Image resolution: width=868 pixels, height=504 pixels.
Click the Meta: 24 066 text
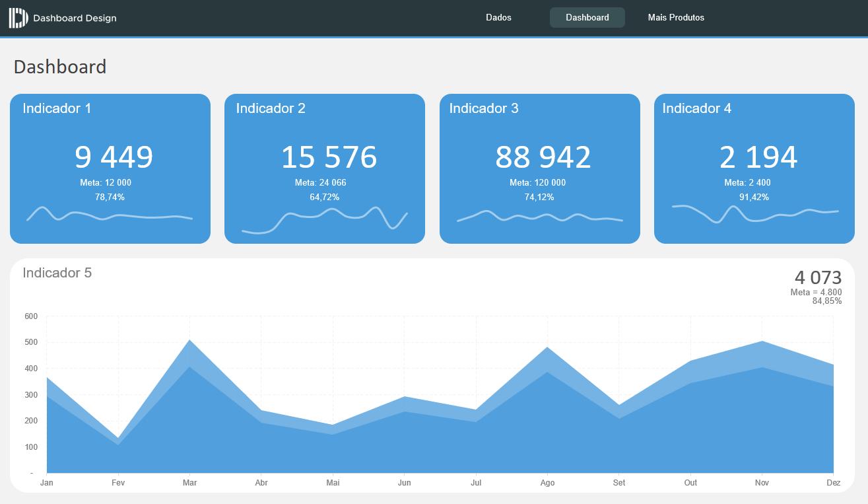pyautogui.click(x=320, y=182)
